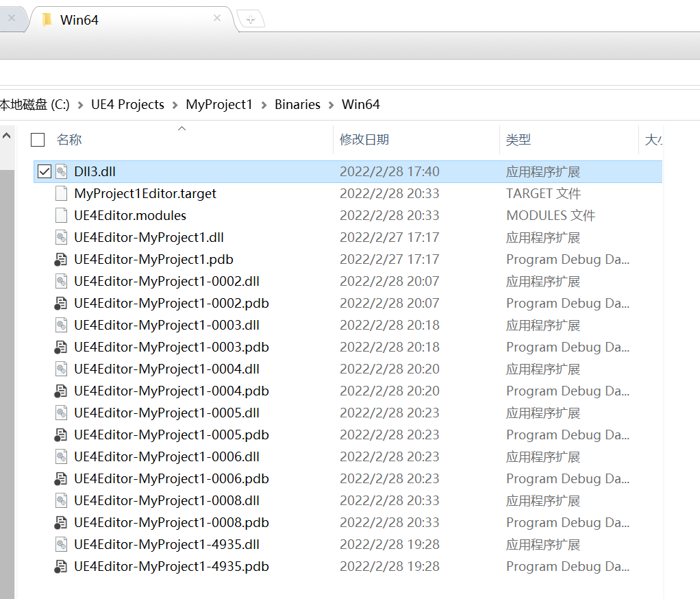Click the UE4Editor-MyProject1-0008.dll file icon
The image size is (700, 599).
click(x=61, y=500)
